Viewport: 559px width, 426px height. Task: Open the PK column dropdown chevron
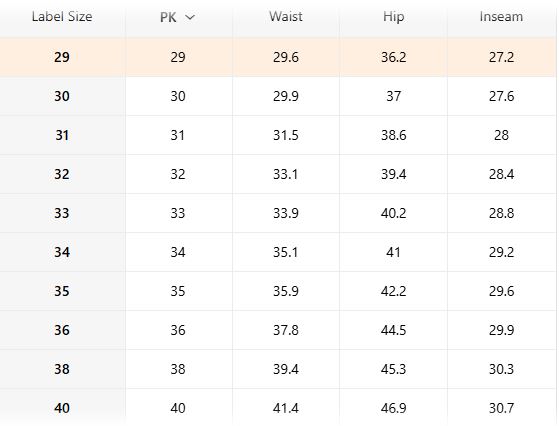coord(190,17)
